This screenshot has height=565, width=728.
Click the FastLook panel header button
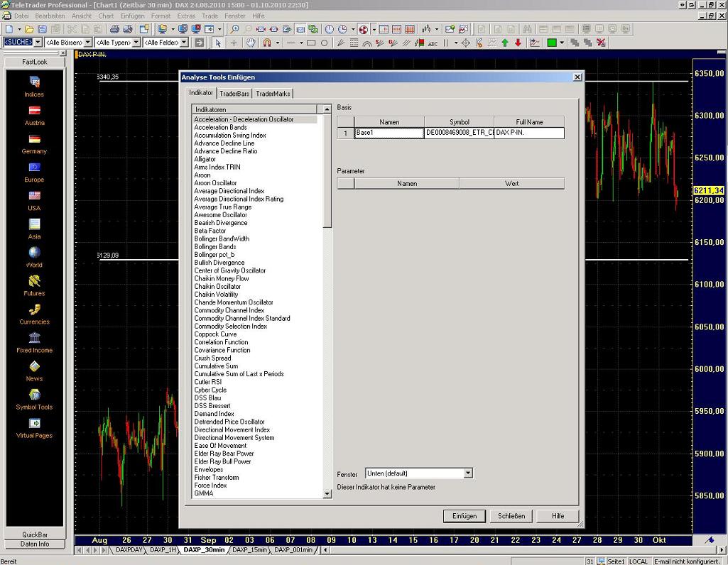(35, 62)
